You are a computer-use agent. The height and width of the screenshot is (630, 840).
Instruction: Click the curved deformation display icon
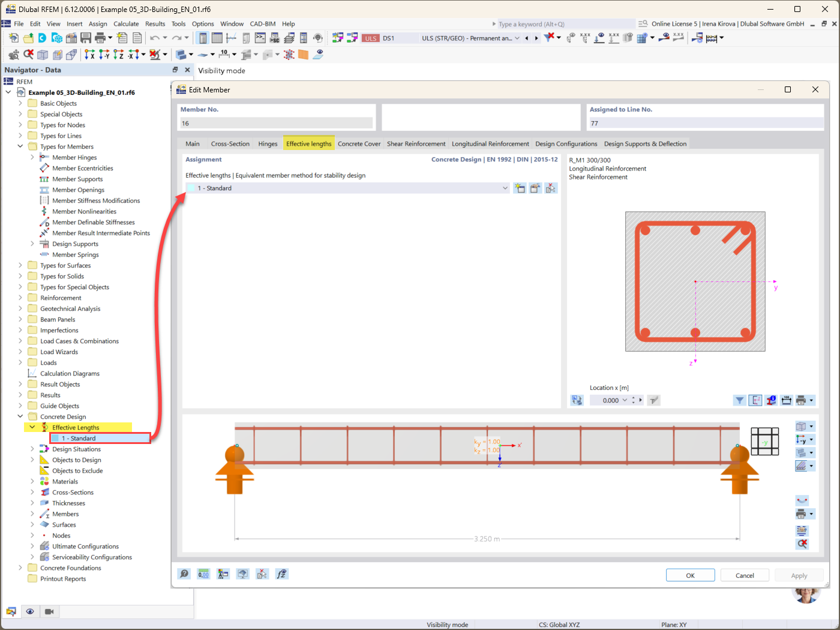coord(802,500)
